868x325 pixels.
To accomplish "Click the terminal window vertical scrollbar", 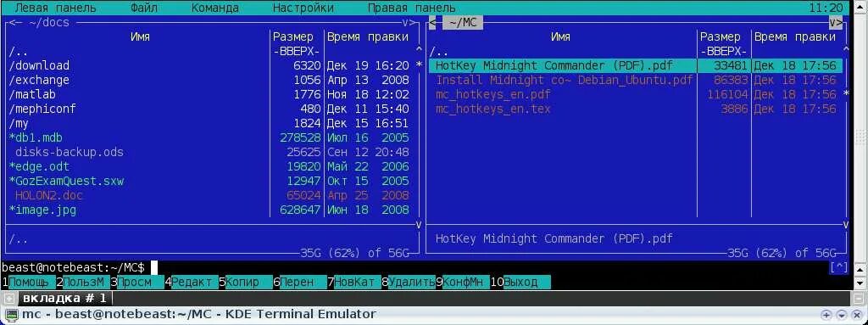I will click(860, 138).
